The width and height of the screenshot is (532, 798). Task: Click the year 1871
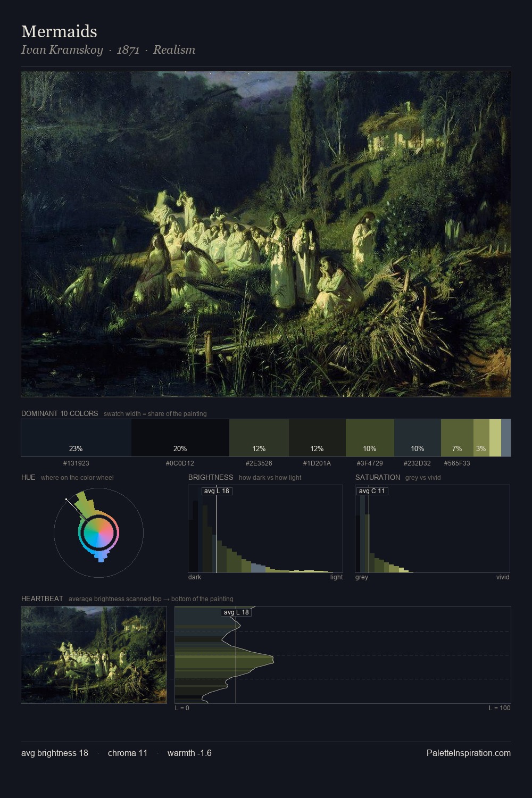click(128, 50)
